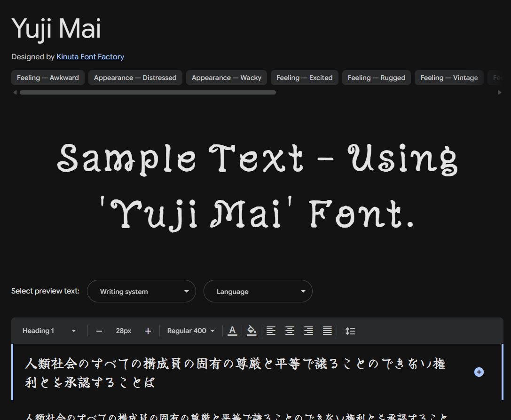The image size is (511, 420).
Task: Click the tags scroll right arrow
Action: click(500, 93)
